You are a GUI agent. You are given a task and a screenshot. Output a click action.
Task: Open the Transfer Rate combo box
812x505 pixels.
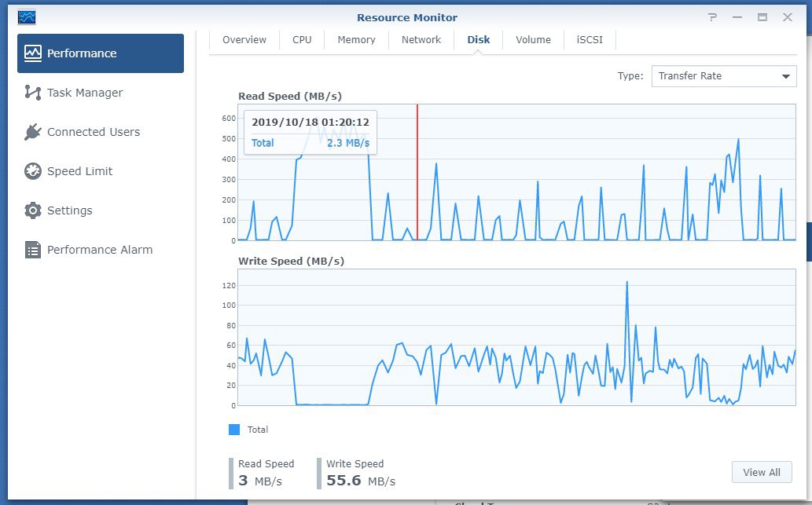(724, 76)
